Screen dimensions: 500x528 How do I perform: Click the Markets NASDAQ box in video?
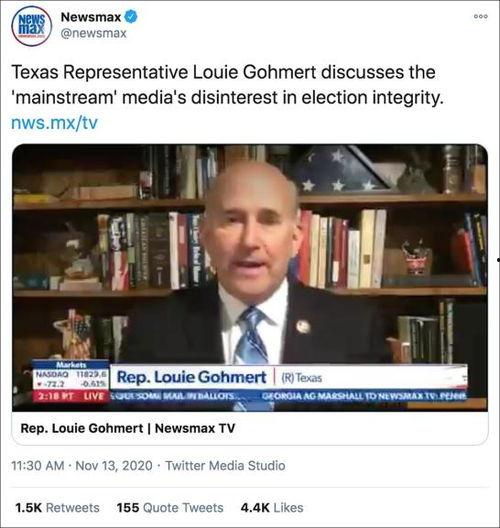tap(71, 375)
